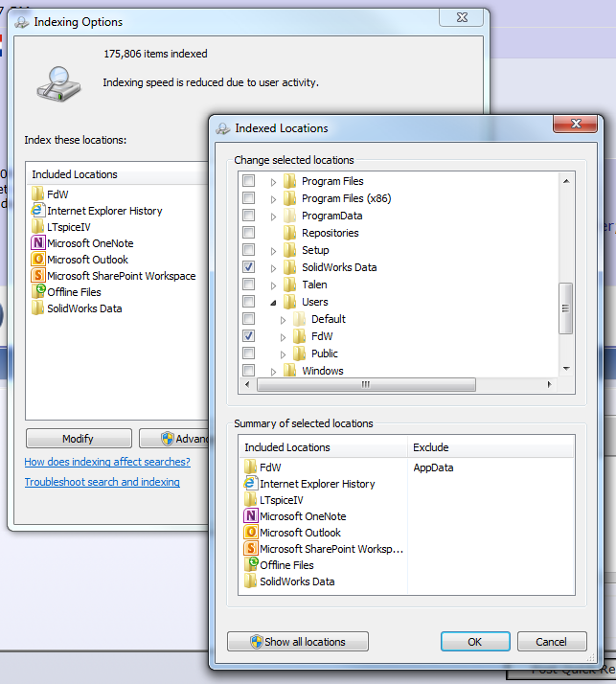616x684 pixels.
Task: Click the Included Locations column header in summary
Action: click(323, 447)
